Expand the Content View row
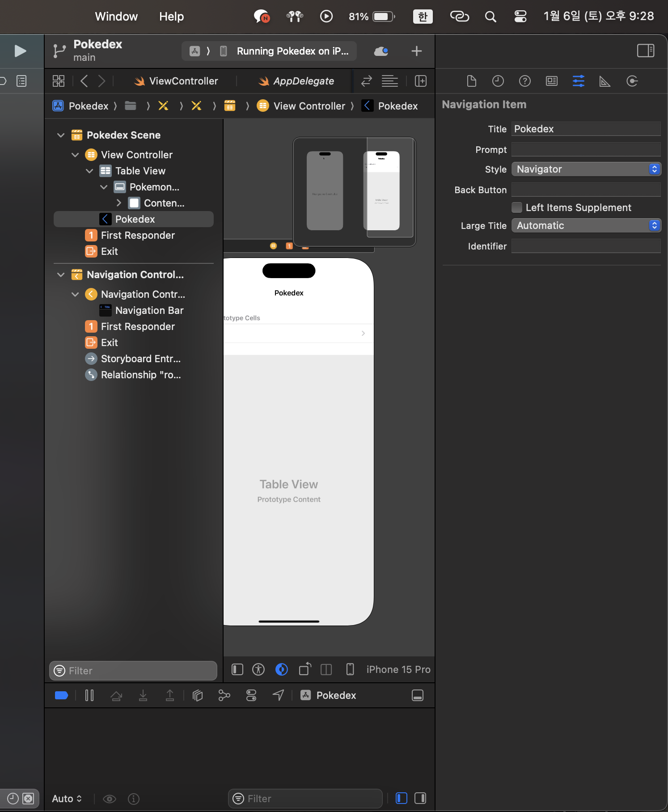The height and width of the screenshot is (812, 668). (118, 203)
